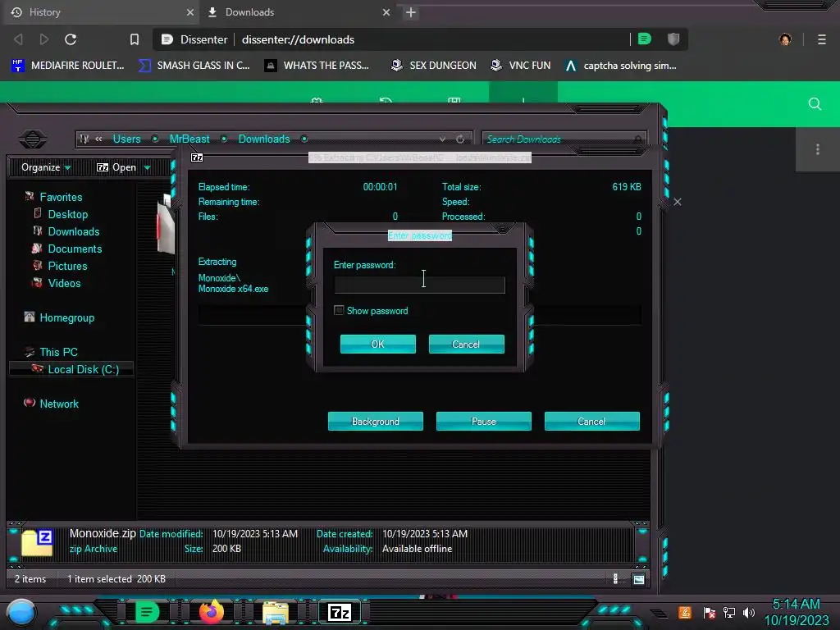Click OK in Enter password dialog
Viewport: 840px width, 630px height.
[377, 344]
